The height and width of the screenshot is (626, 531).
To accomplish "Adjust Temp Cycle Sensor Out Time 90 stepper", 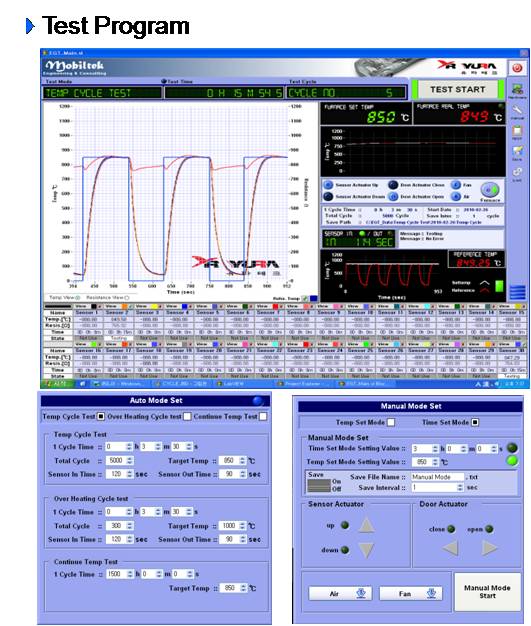I will (x=242, y=474).
